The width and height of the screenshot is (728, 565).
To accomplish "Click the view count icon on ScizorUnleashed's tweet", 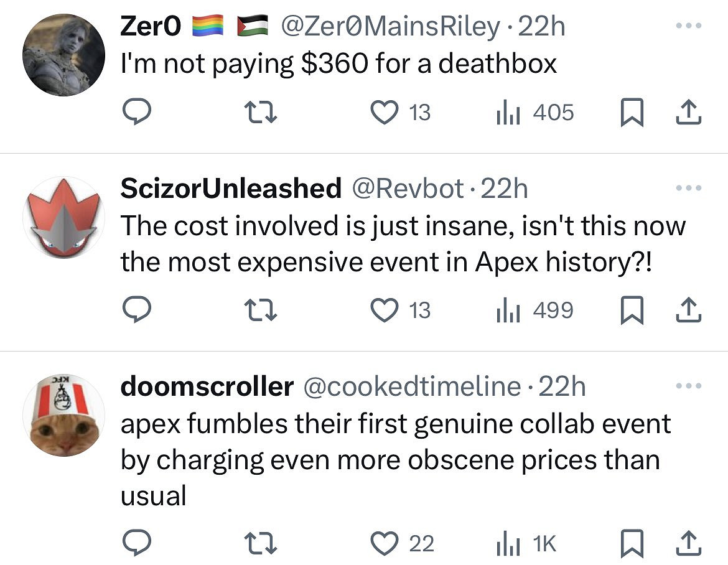I will [x=508, y=310].
